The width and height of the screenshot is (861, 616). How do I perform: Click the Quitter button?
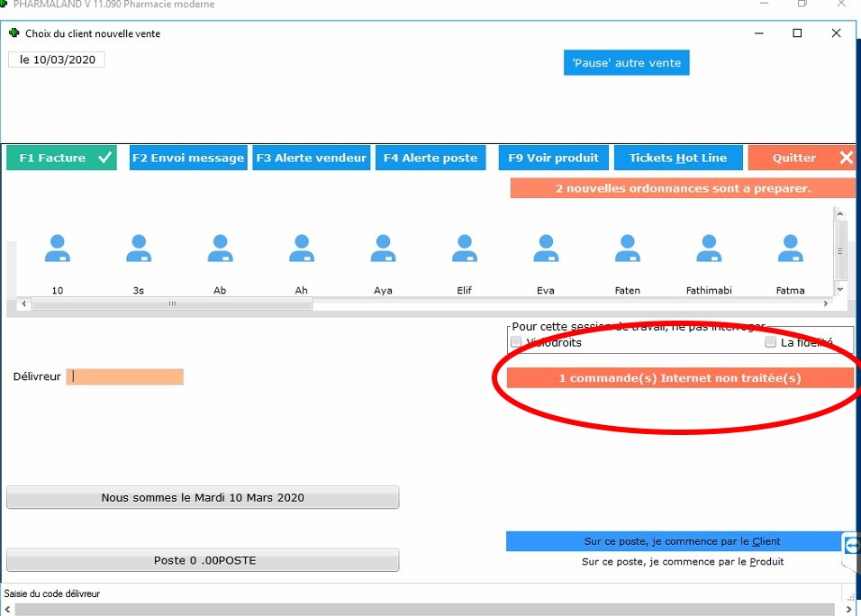pyautogui.click(x=801, y=158)
